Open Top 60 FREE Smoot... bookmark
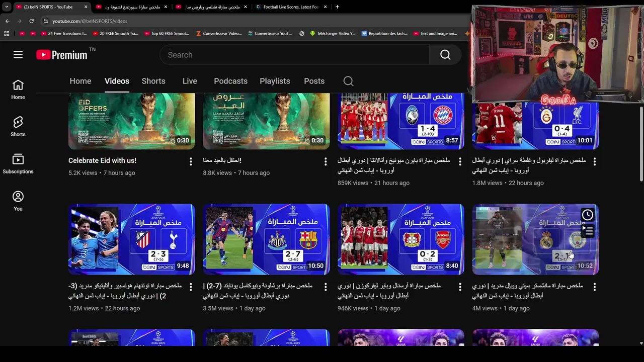Image resolution: width=644 pixels, height=362 pixels. click(167, 34)
